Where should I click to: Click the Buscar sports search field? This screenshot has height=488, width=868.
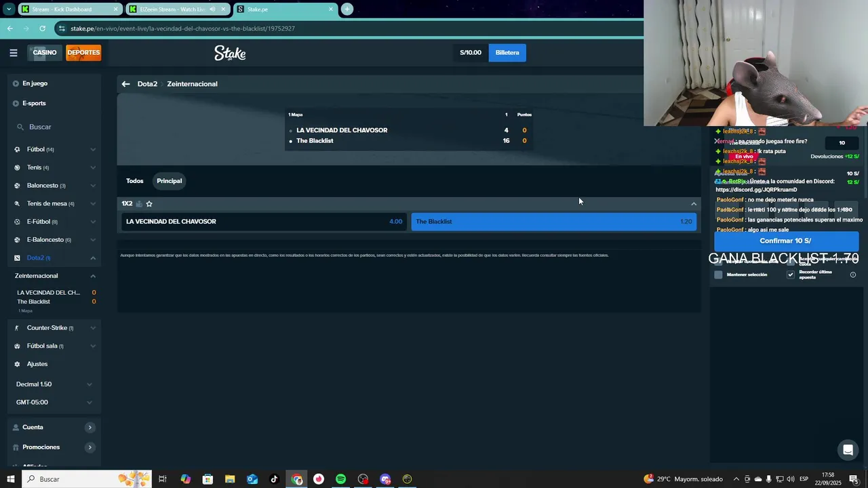(x=54, y=127)
